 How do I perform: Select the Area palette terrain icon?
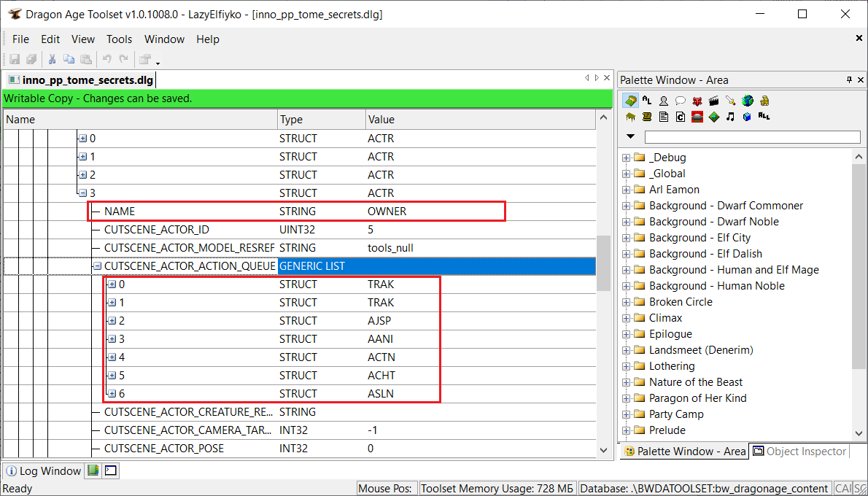tap(630, 101)
